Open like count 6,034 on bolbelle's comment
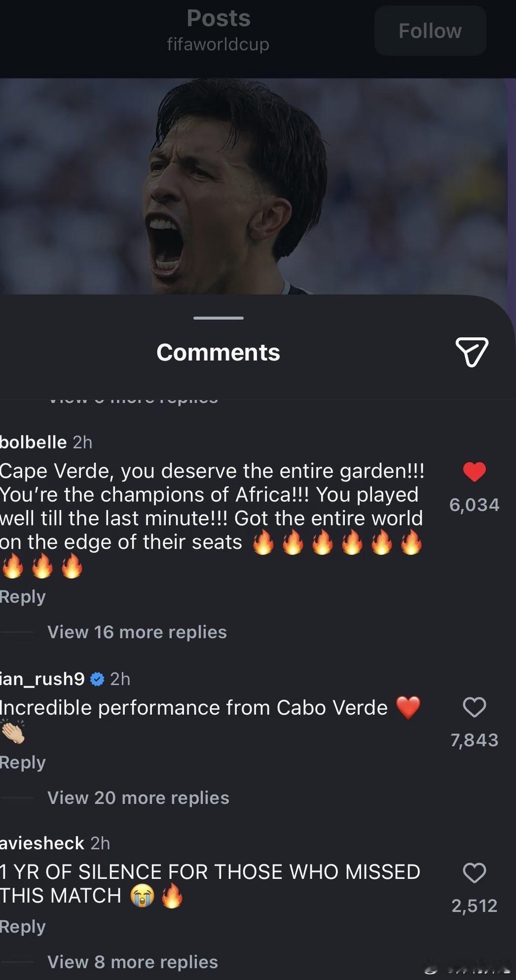Viewport: 516px width, 980px height. (x=475, y=505)
